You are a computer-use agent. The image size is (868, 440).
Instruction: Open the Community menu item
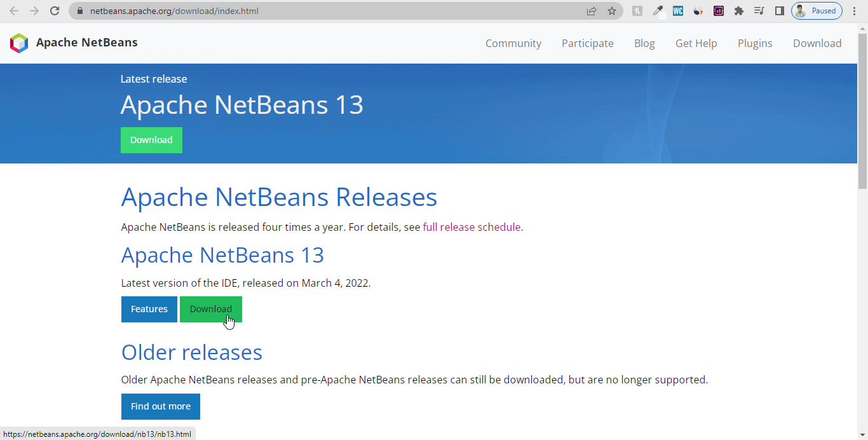point(513,43)
